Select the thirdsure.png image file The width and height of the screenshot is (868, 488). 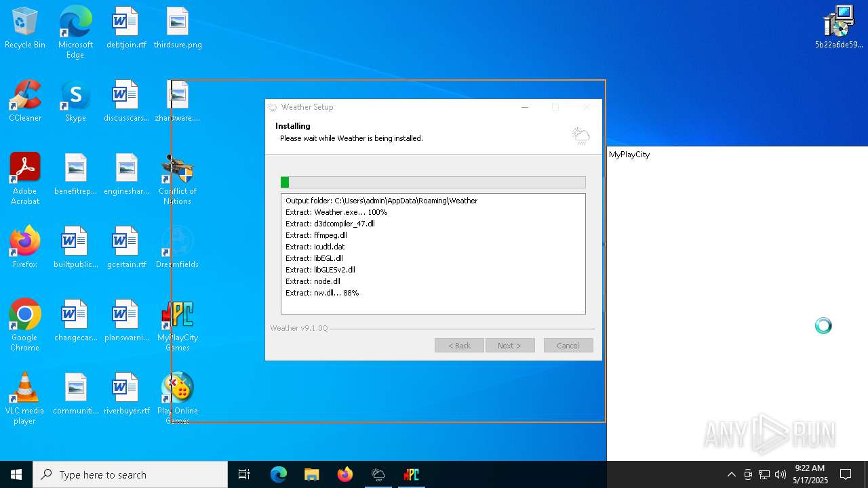coord(178,28)
